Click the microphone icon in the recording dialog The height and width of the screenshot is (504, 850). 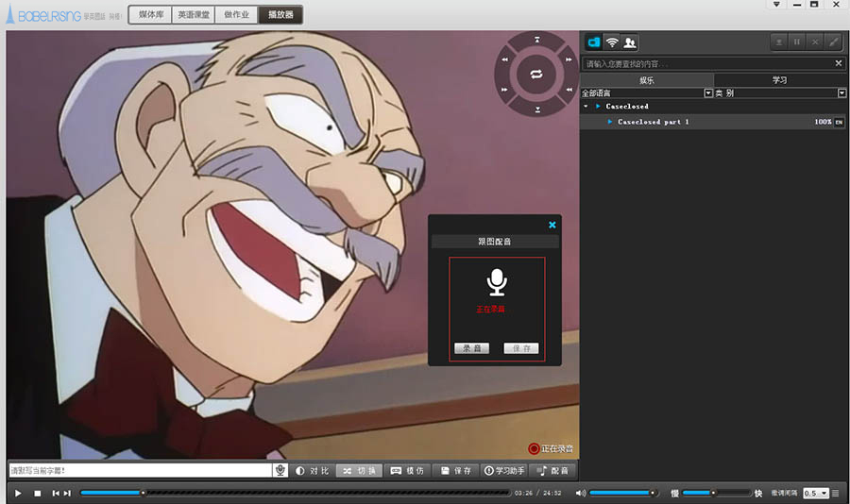(x=497, y=282)
